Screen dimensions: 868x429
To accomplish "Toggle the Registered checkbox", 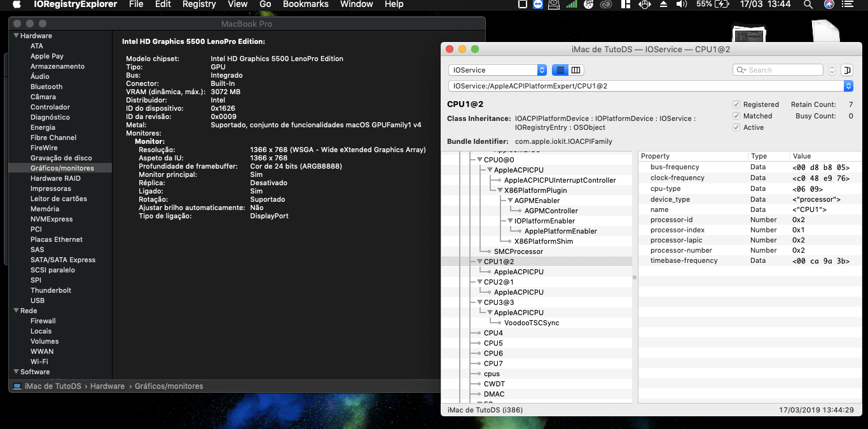I will (736, 104).
